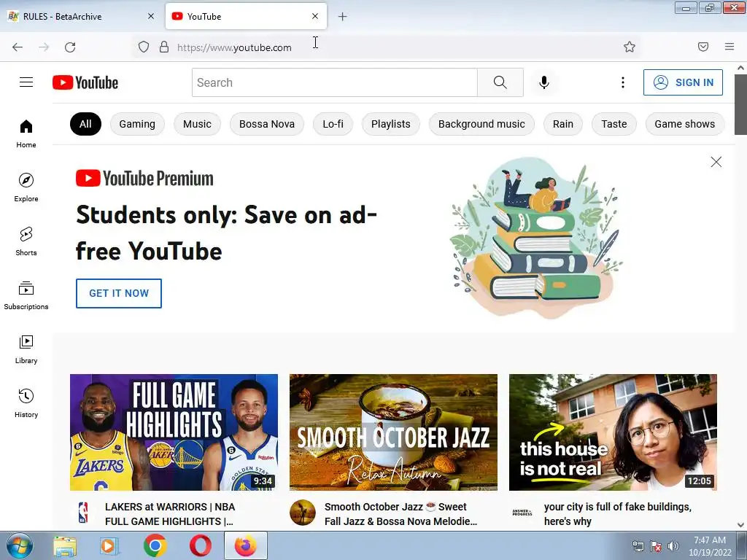Click scrollbar down arrow

(741, 525)
